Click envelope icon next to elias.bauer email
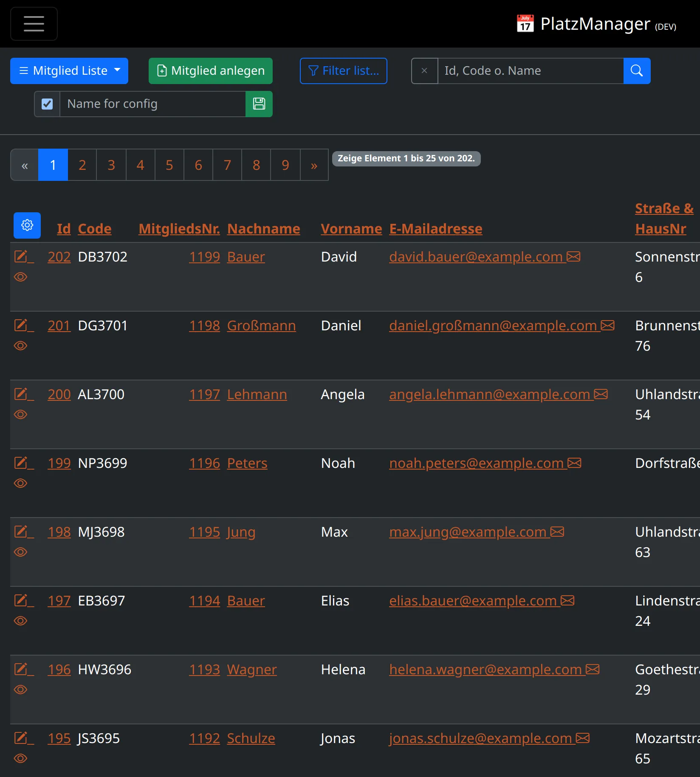700x777 pixels. [x=567, y=600]
